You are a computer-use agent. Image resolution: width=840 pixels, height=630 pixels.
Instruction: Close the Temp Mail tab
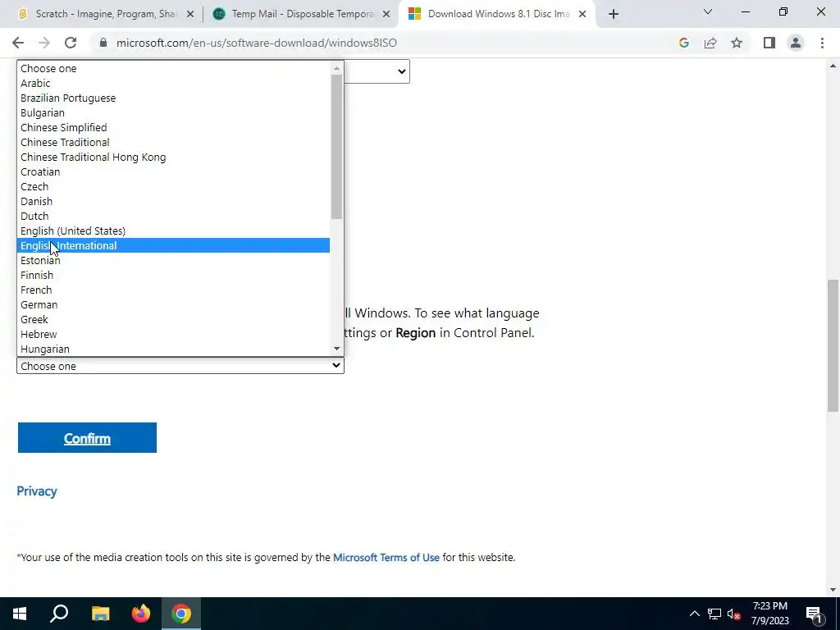(386, 14)
